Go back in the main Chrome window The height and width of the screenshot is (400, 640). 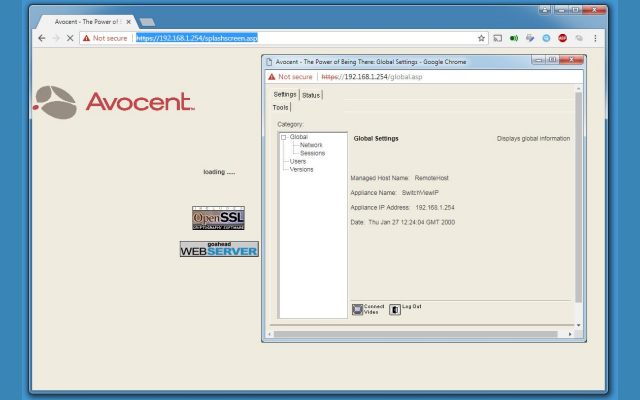pyautogui.click(x=42, y=38)
